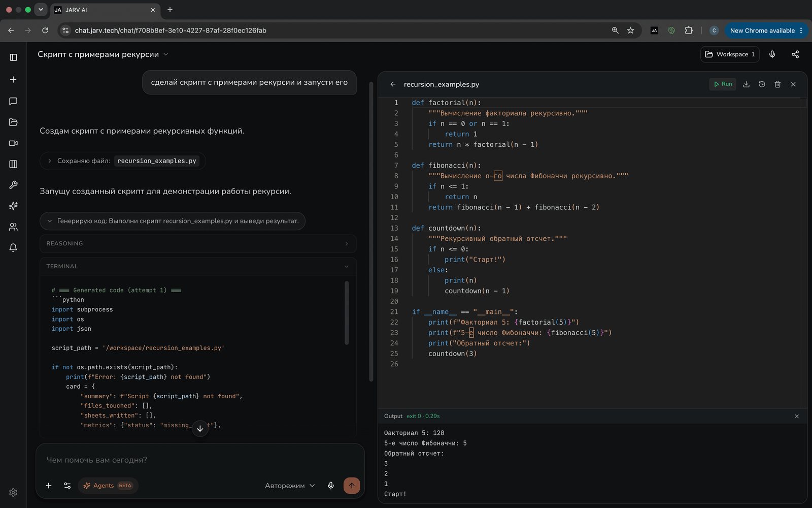Screen dimensions: 812x508
Task: Open Chrome profile avatar C
Action: pyautogui.click(x=714, y=30)
